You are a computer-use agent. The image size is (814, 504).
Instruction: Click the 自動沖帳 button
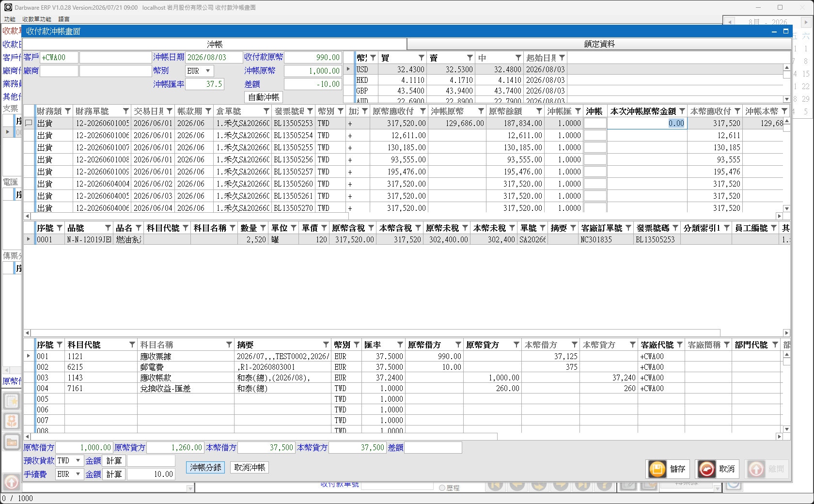(264, 97)
